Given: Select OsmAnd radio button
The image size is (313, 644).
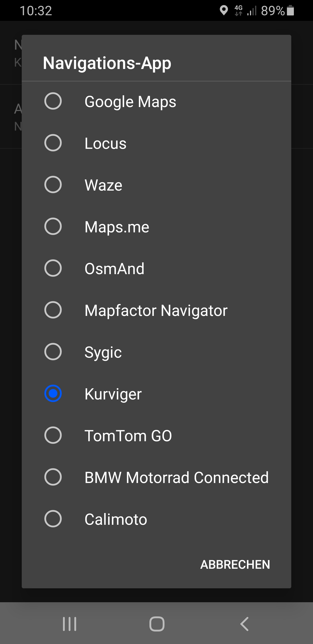Looking at the screenshot, I should point(53,268).
